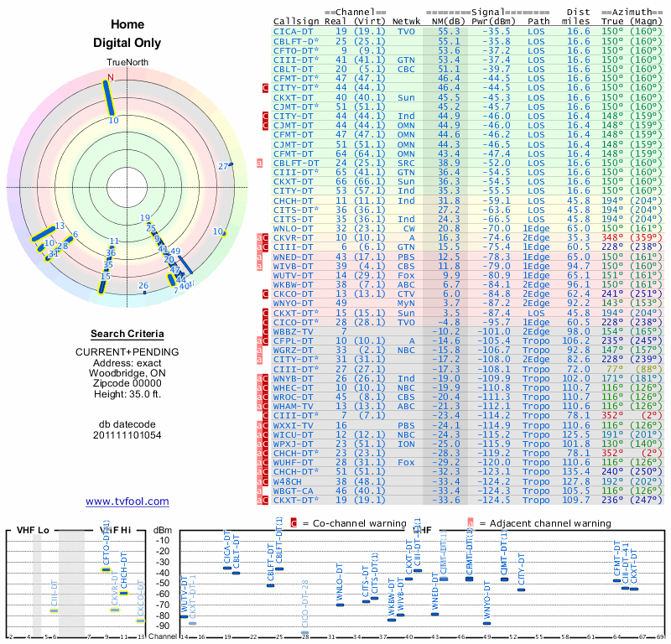
Task: Click the -70.0 power value
Action: coord(497,228)
